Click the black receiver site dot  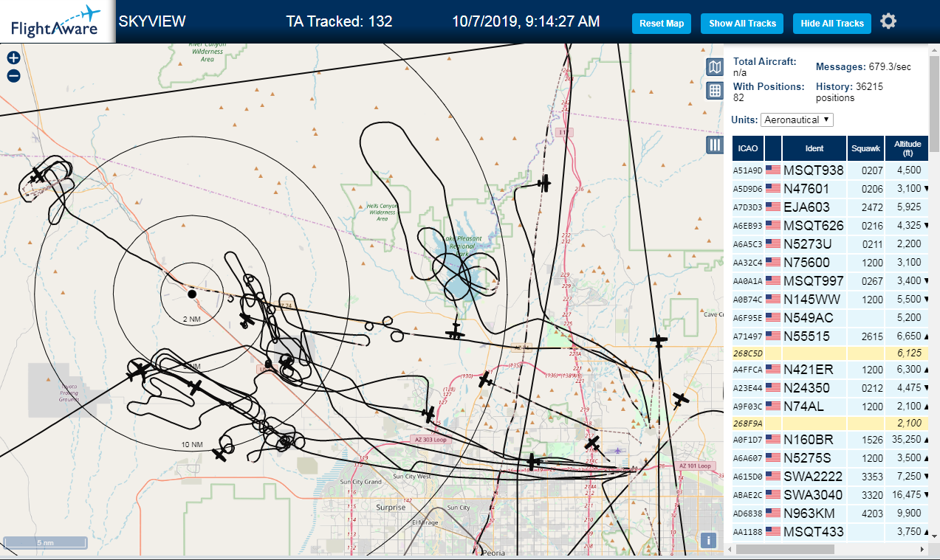(x=192, y=294)
